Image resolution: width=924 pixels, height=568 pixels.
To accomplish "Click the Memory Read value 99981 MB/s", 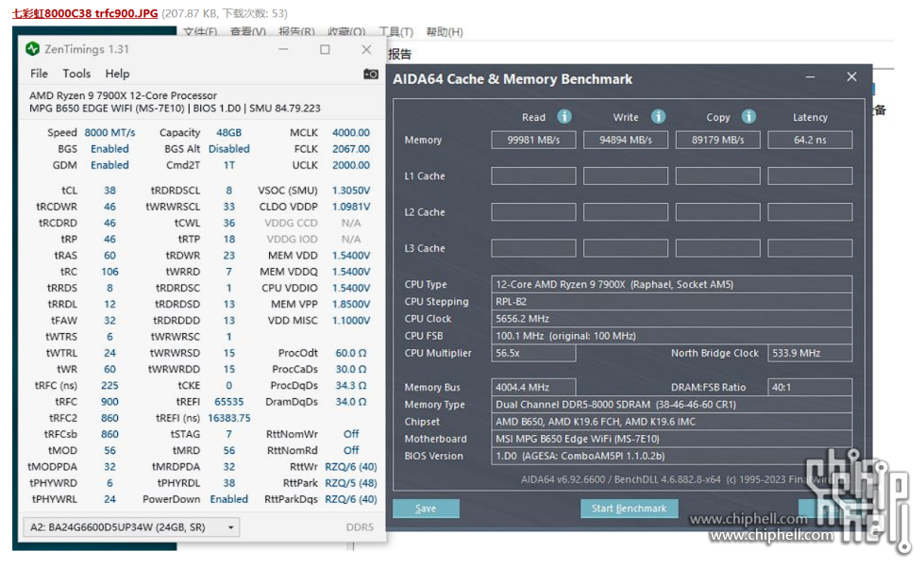I will click(533, 140).
